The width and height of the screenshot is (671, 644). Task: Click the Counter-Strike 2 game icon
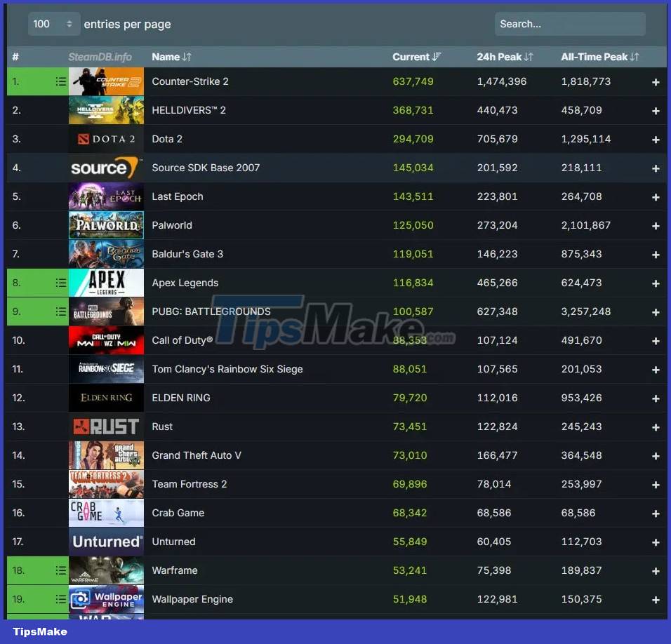[106, 81]
